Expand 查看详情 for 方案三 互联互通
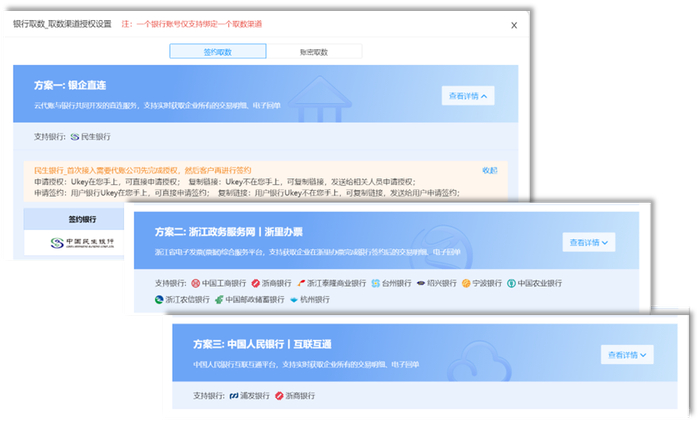 pos(627,355)
